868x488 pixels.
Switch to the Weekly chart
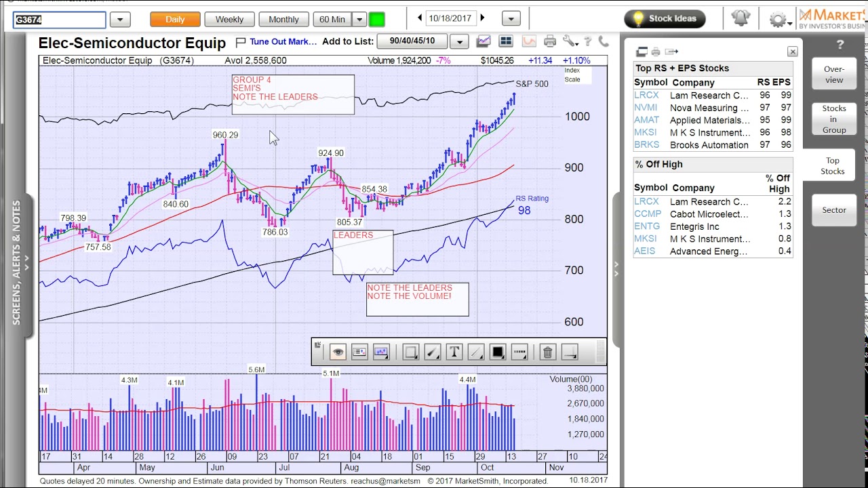click(x=229, y=19)
